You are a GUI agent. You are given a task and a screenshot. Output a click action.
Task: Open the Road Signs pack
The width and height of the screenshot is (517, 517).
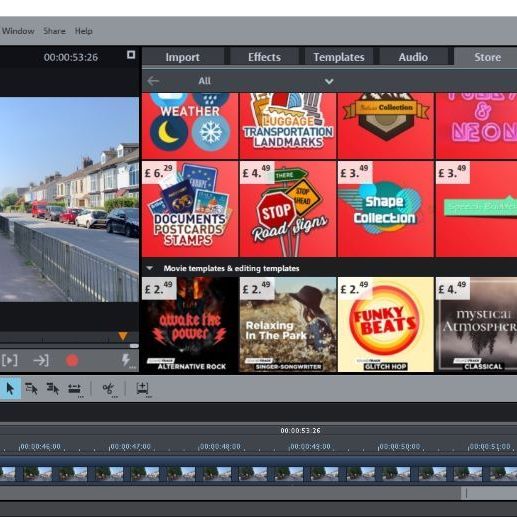pos(288,209)
